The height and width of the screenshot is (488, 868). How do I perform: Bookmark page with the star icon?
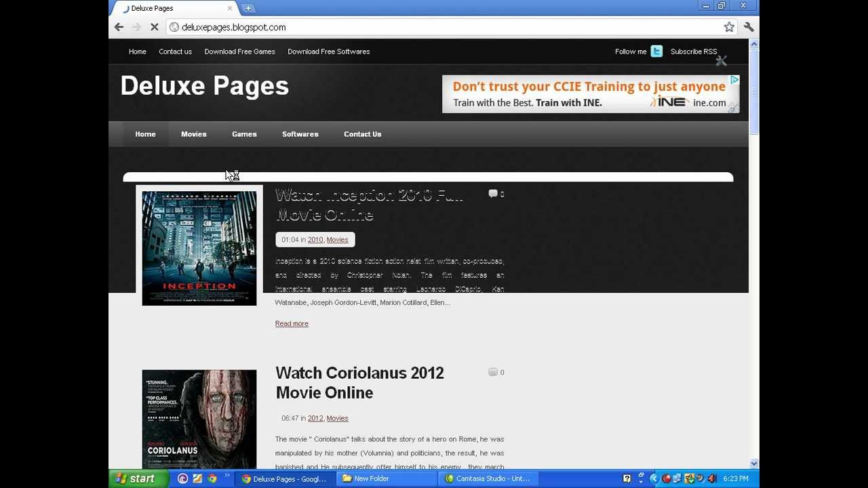pos(729,27)
